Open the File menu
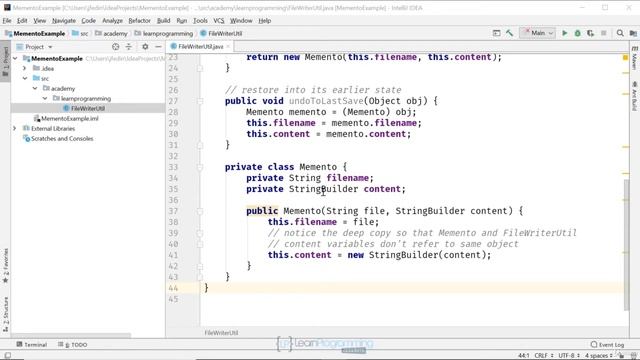 7,20
